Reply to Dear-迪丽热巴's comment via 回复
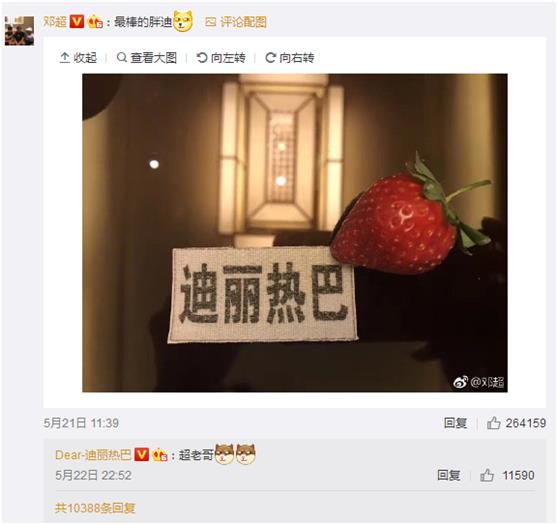The width and height of the screenshot is (558, 525). [x=448, y=475]
